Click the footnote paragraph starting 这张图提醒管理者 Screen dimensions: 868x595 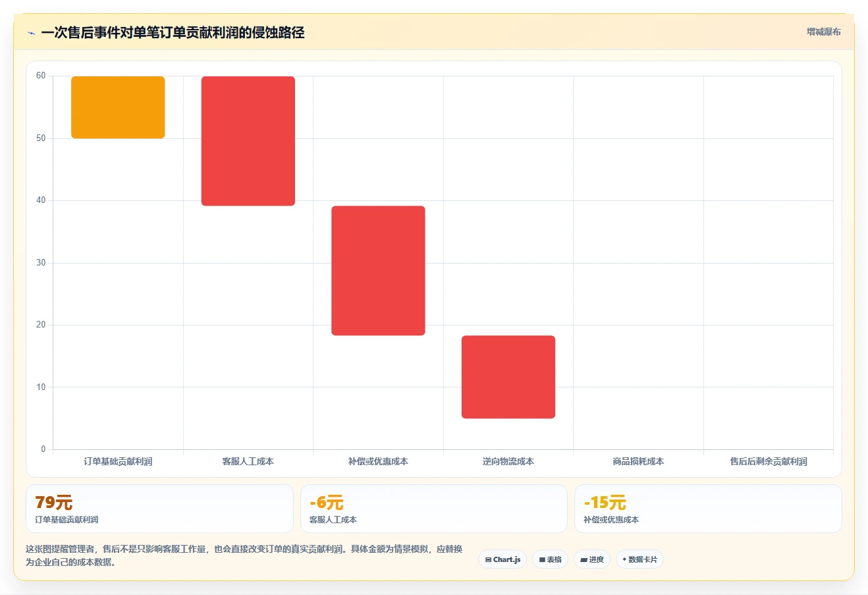point(244,555)
